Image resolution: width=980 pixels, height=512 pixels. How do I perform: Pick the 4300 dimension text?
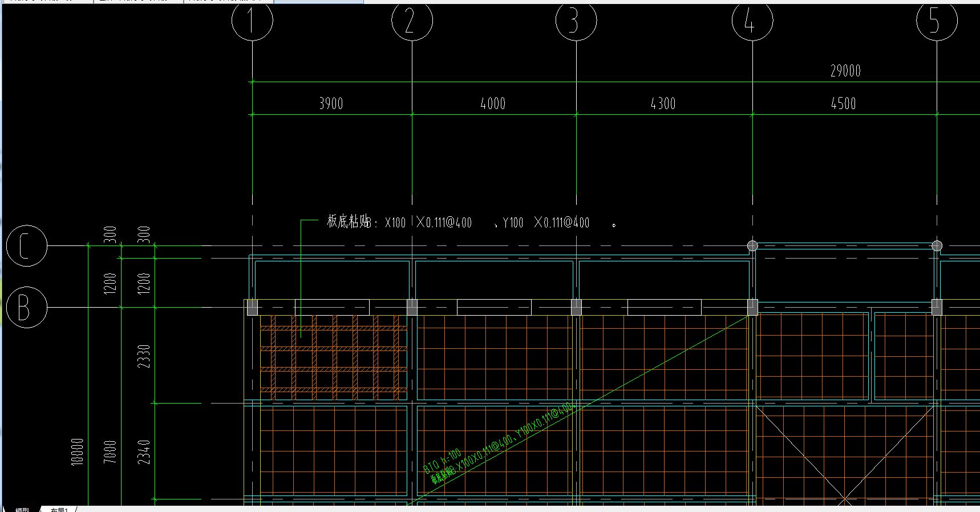coord(663,104)
